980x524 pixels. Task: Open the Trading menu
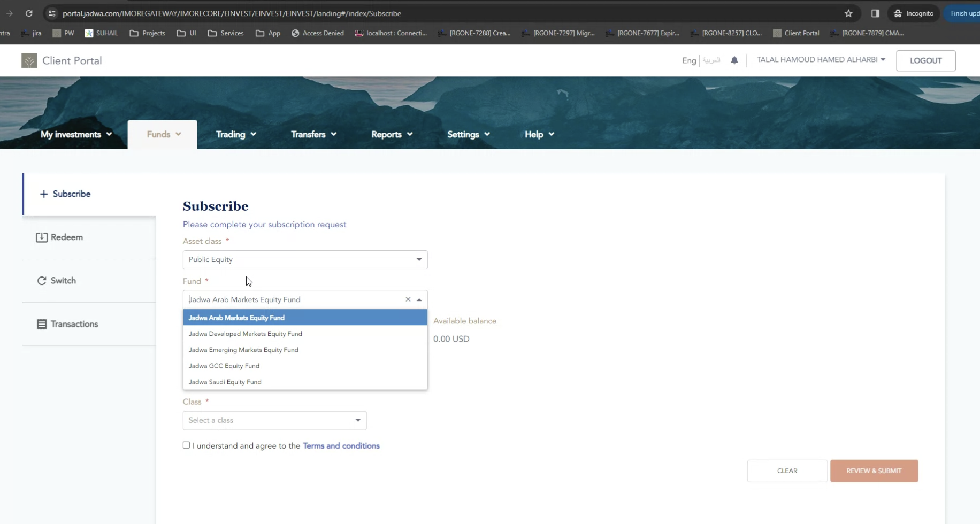236,134
